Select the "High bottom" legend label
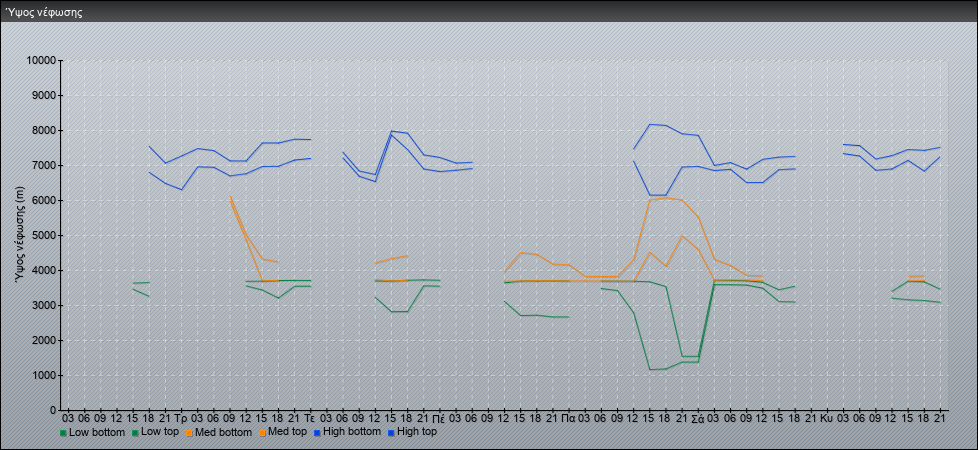 click(352, 432)
